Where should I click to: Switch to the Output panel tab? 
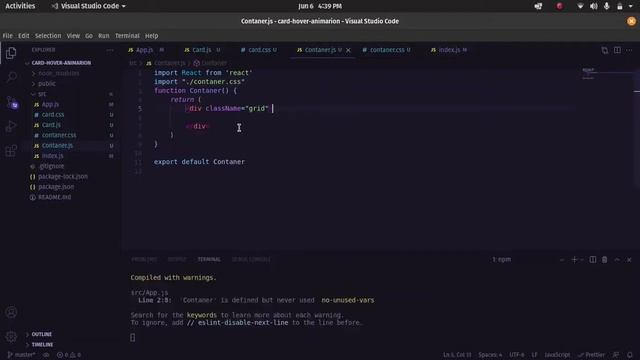177,260
